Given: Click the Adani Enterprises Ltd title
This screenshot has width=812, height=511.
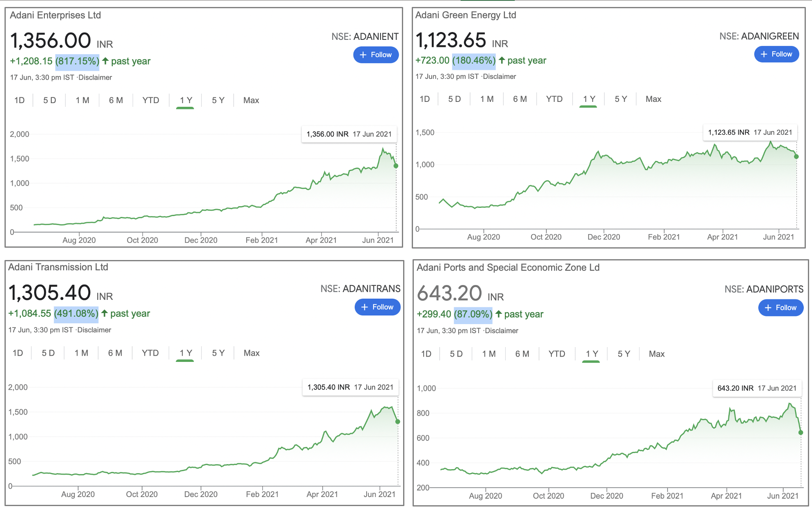Looking at the screenshot, I should pyautogui.click(x=55, y=15).
